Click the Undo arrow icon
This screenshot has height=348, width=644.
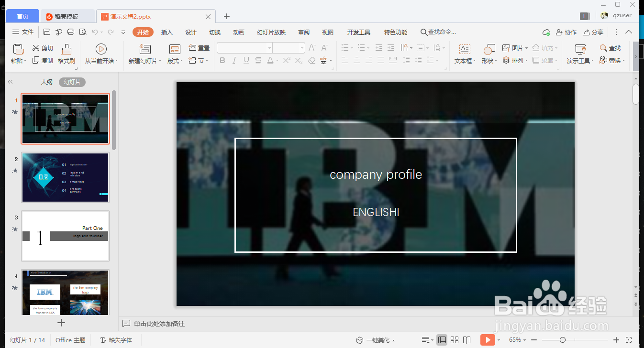click(95, 32)
